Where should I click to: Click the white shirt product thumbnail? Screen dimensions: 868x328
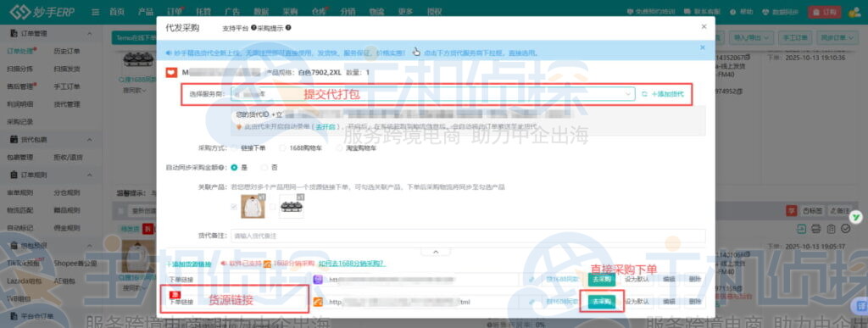pyautogui.click(x=253, y=206)
